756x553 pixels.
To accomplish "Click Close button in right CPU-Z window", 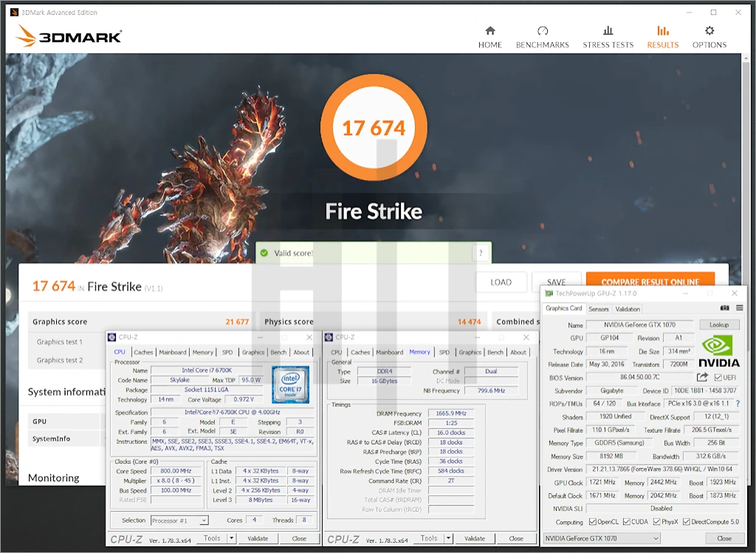I will click(516, 538).
